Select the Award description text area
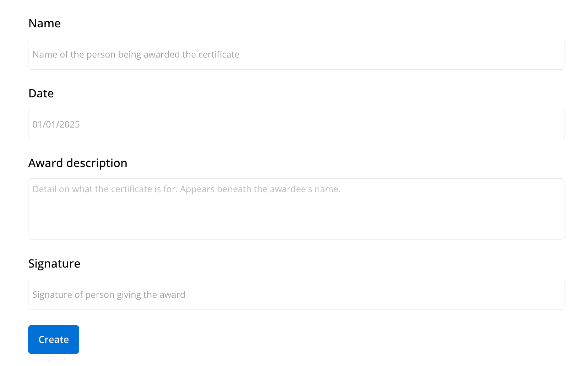Screen dimensions: 588x366 296,209
